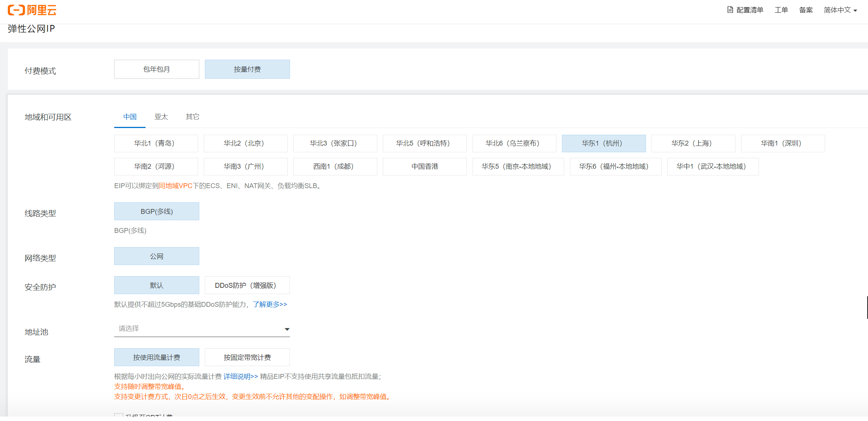Open the 了解更多>> link
The width and height of the screenshot is (868, 421).
(270, 305)
